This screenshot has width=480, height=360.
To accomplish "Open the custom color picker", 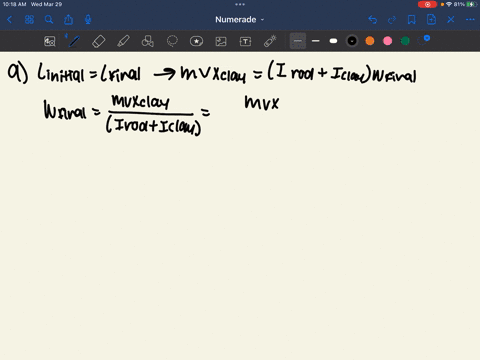I will click(x=423, y=40).
